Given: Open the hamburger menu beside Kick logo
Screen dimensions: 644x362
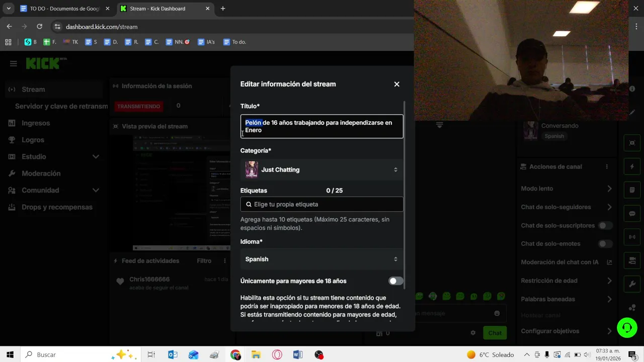Looking at the screenshot, I should click(14, 63).
